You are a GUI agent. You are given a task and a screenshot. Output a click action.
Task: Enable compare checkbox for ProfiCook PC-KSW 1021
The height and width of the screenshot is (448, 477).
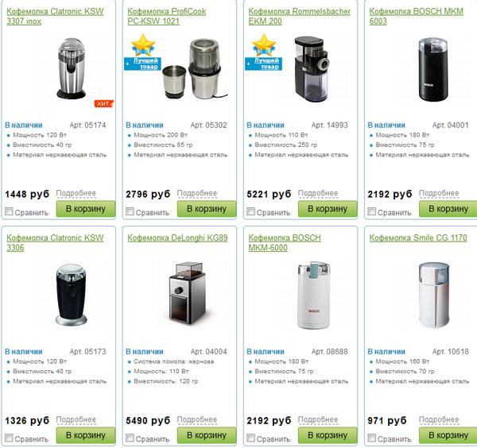tap(130, 211)
